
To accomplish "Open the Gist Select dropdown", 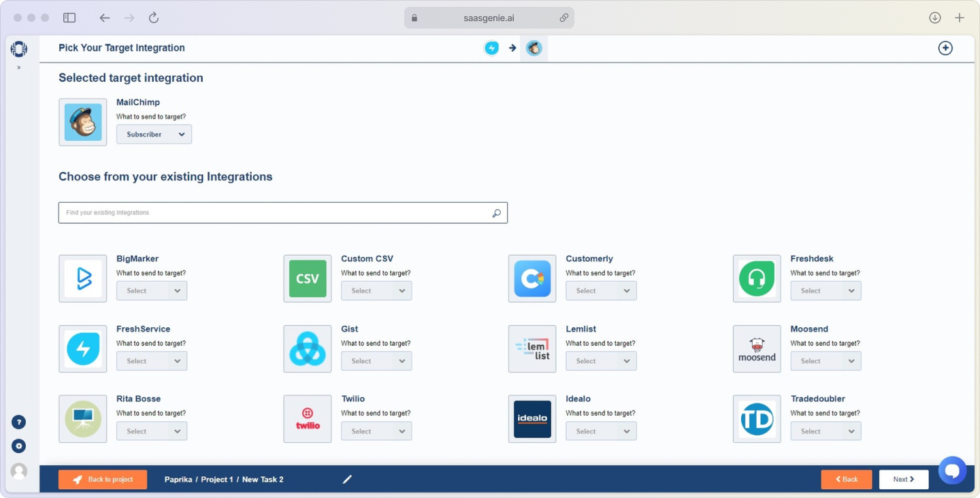I will (x=376, y=361).
